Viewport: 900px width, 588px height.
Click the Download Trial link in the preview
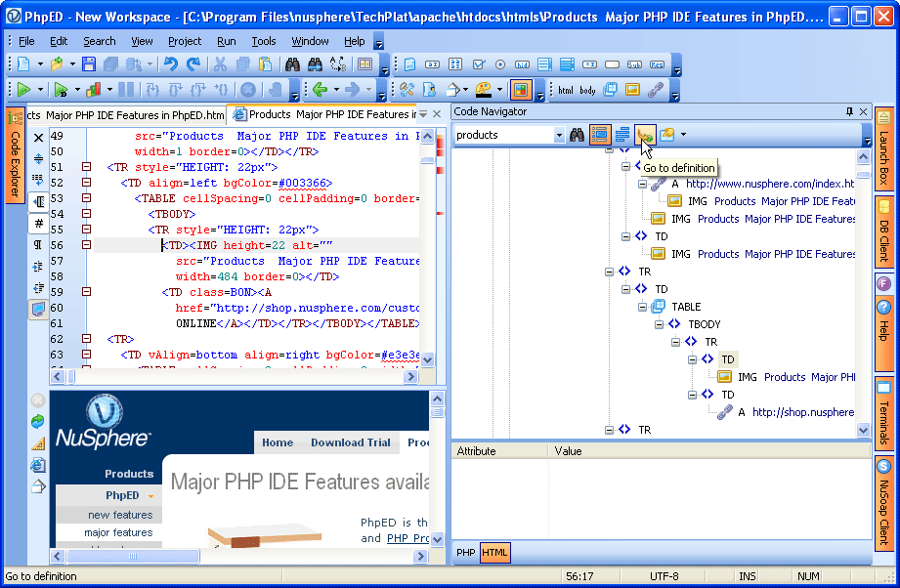coord(350,442)
